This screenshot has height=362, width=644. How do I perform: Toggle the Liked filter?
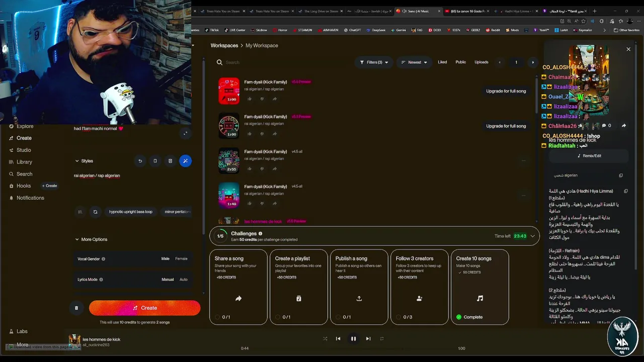click(442, 62)
